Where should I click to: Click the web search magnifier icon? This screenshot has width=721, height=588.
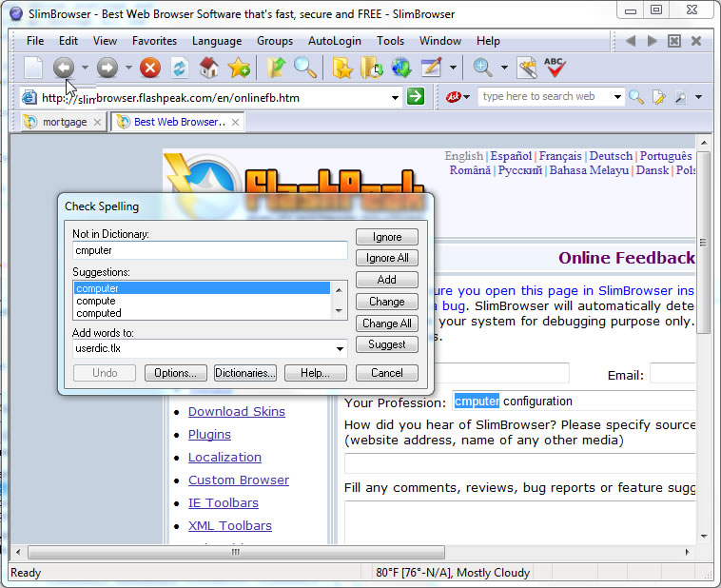click(636, 97)
